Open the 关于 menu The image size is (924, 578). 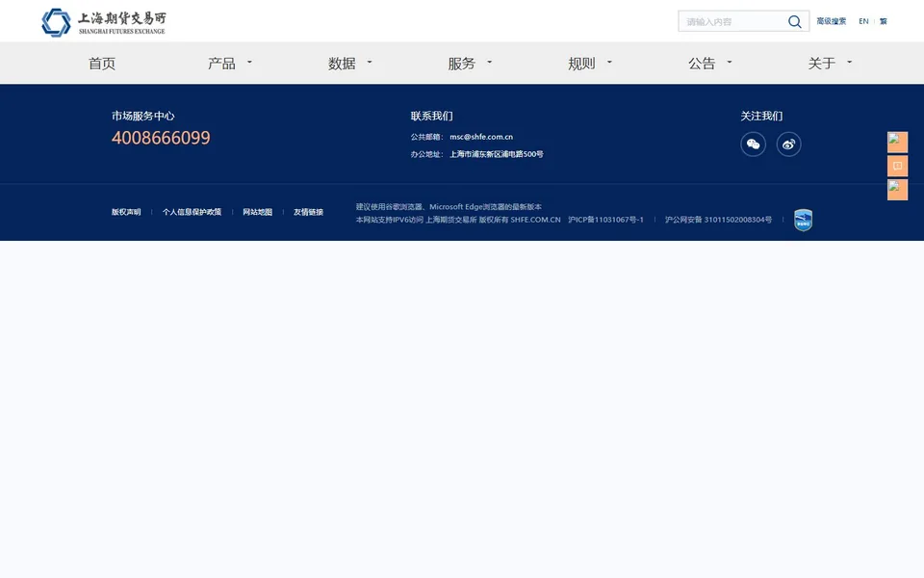(821, 64)
